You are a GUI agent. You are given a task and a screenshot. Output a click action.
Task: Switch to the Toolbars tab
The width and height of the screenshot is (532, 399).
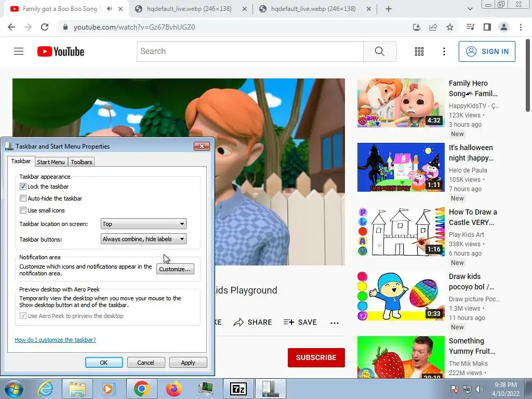pos(82,162)
